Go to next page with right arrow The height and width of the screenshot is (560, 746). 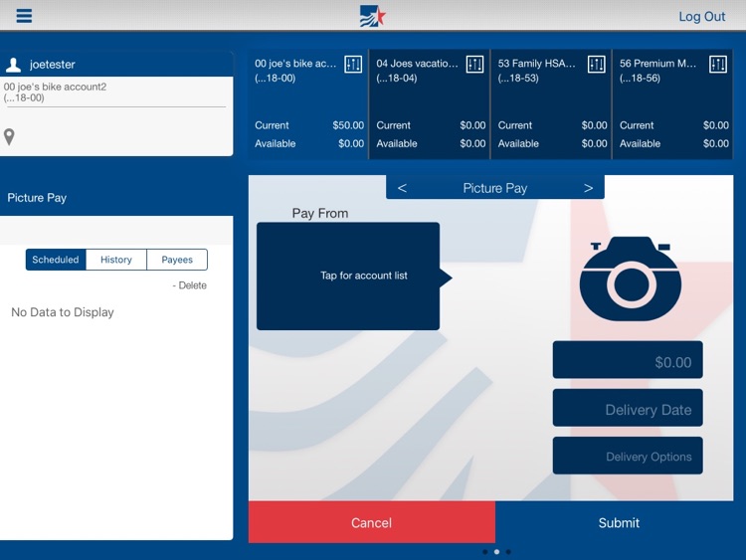589,188
